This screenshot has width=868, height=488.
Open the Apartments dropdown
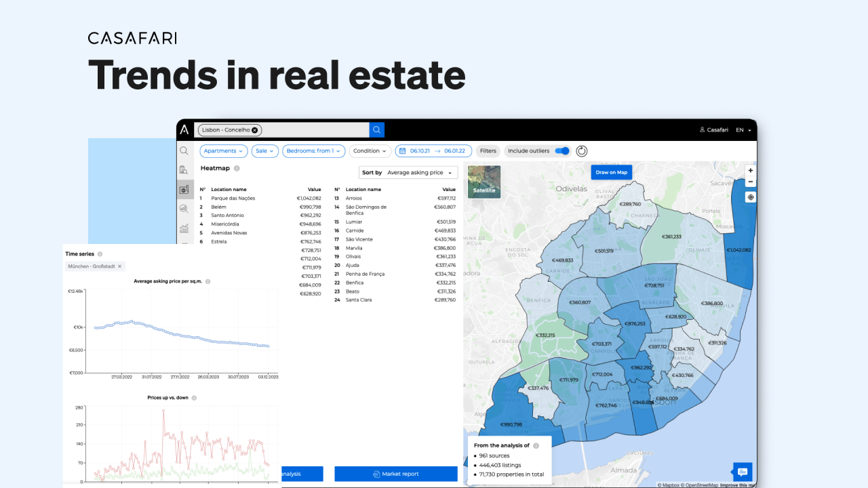pyautogui.click(x=223, y=150)
